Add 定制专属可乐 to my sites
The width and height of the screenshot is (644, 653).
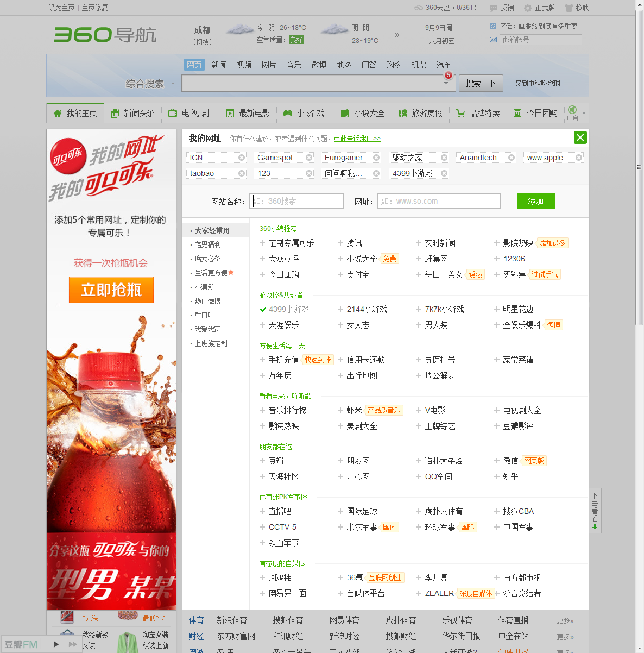click(x=262, y=243)
